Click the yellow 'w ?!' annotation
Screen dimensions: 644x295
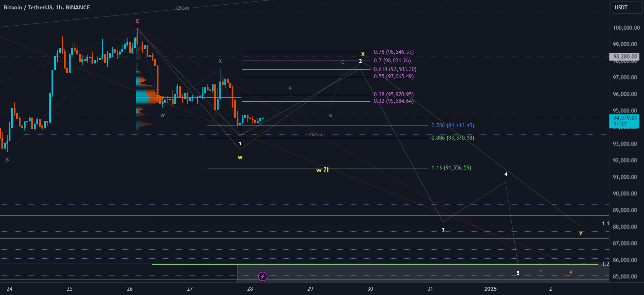322,170
